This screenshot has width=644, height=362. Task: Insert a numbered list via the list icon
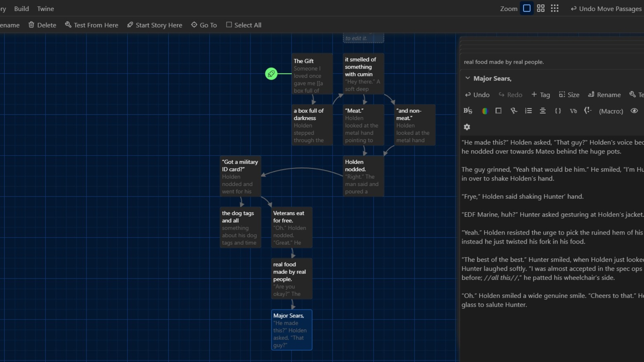[x=528, y=111]
